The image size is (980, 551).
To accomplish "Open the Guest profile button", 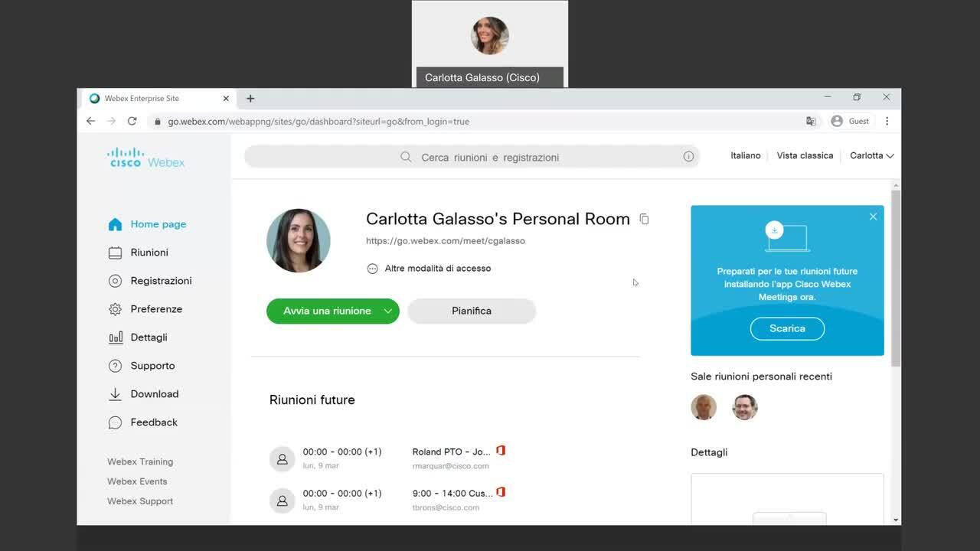I will pyautogui.click(x=851, y=121).
